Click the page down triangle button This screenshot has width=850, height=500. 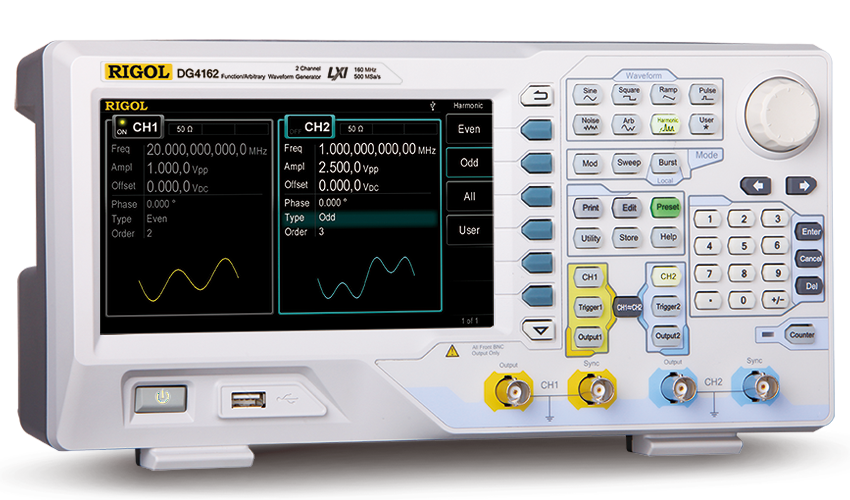click(538, 330)
